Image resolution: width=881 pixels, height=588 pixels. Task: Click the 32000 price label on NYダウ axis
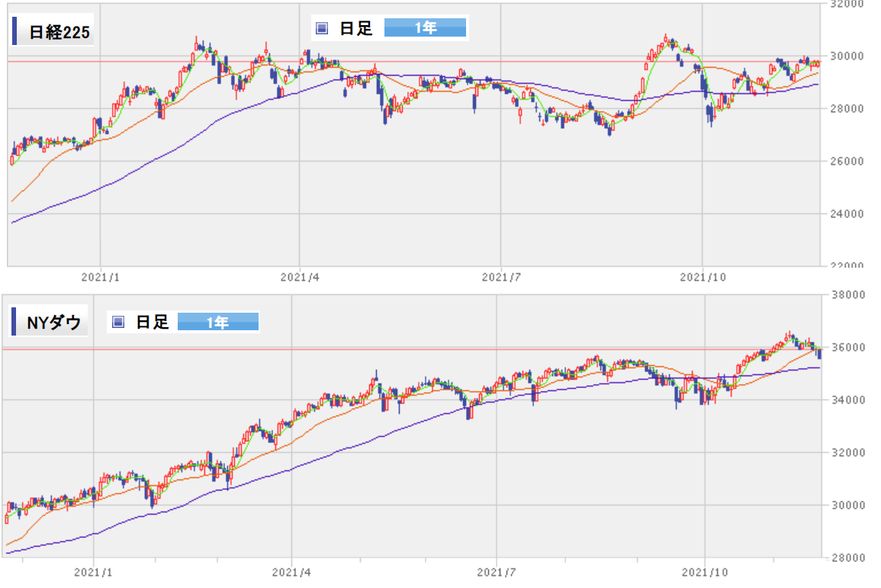(848, 453)
